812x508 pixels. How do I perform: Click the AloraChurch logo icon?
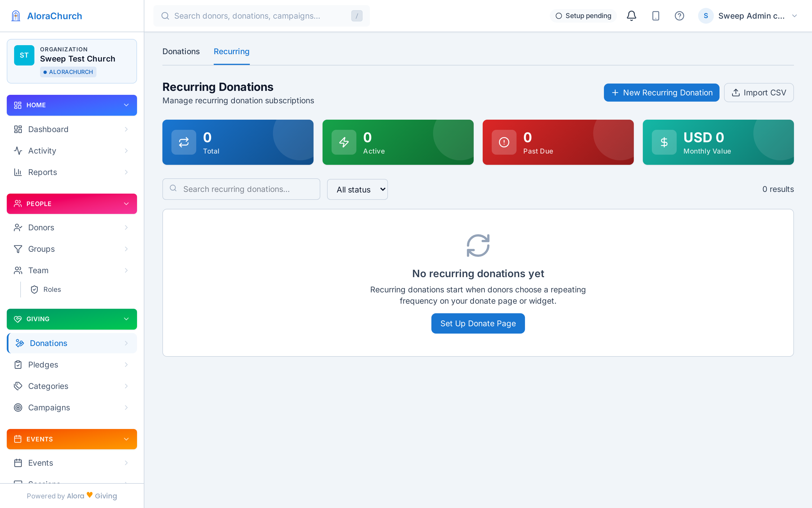16,16
